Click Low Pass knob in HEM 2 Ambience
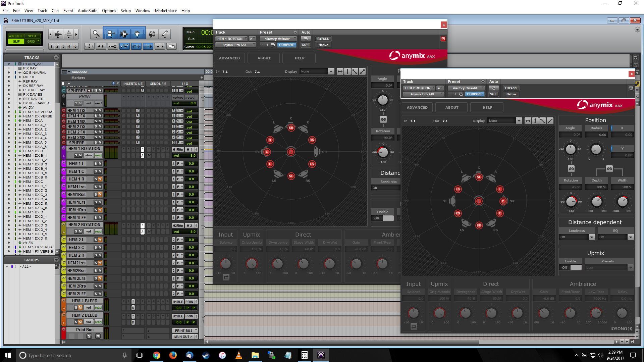 596,313
